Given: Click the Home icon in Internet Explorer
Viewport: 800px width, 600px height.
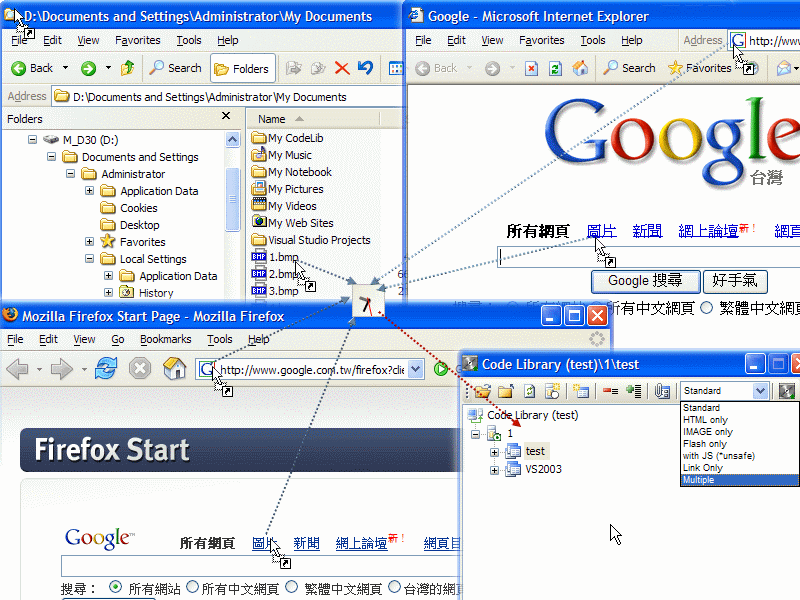Looking at the screenshot, I should click(580, 68).
